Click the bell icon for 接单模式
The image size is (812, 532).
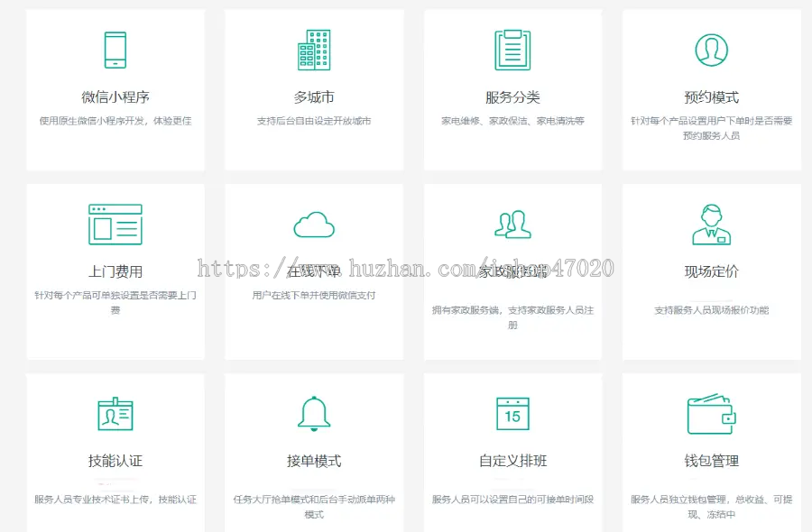tap(314, 414)
